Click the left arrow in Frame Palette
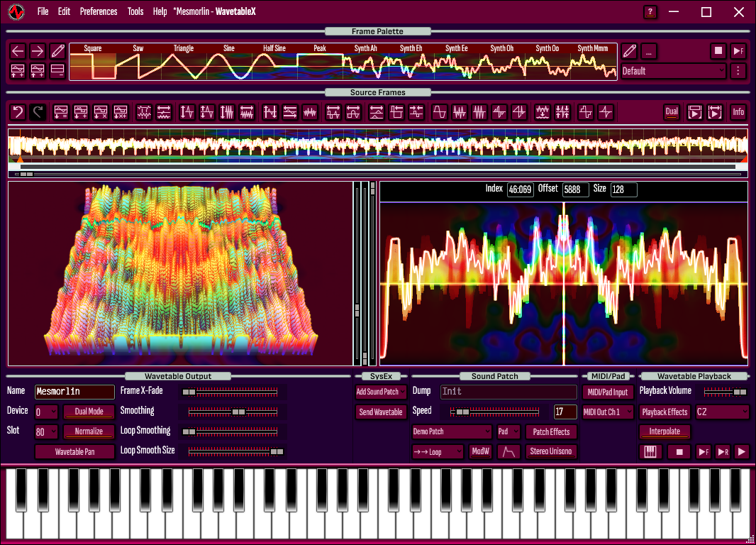The height and width of the screenshot is (545, 756). coord(18,50)
